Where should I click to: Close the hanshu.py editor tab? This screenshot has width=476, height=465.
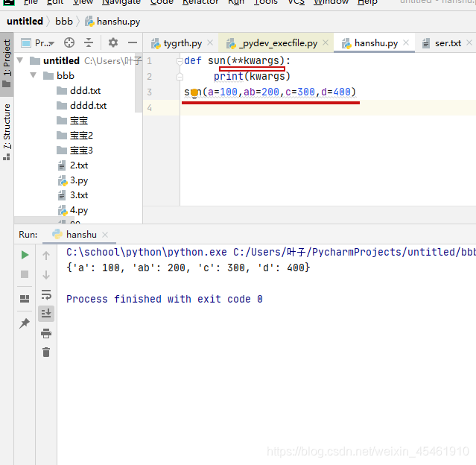pyautogui.click(x=406, y=42)
